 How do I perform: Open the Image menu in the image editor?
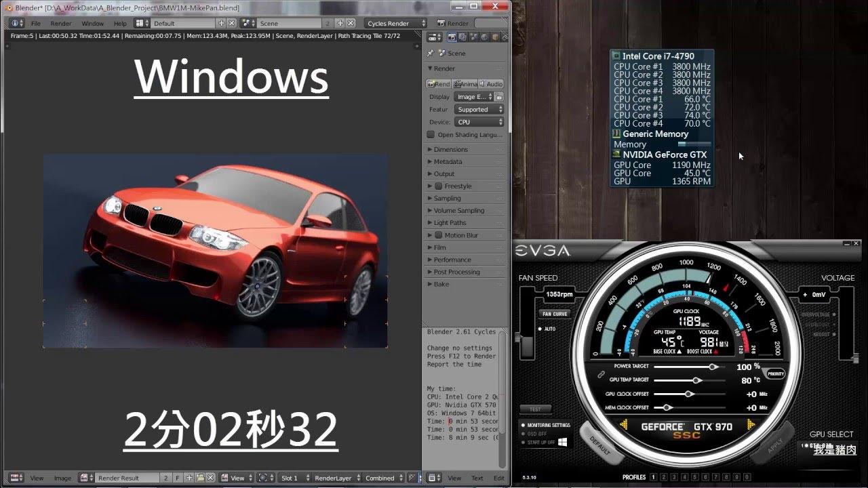[x=62, y=478]
